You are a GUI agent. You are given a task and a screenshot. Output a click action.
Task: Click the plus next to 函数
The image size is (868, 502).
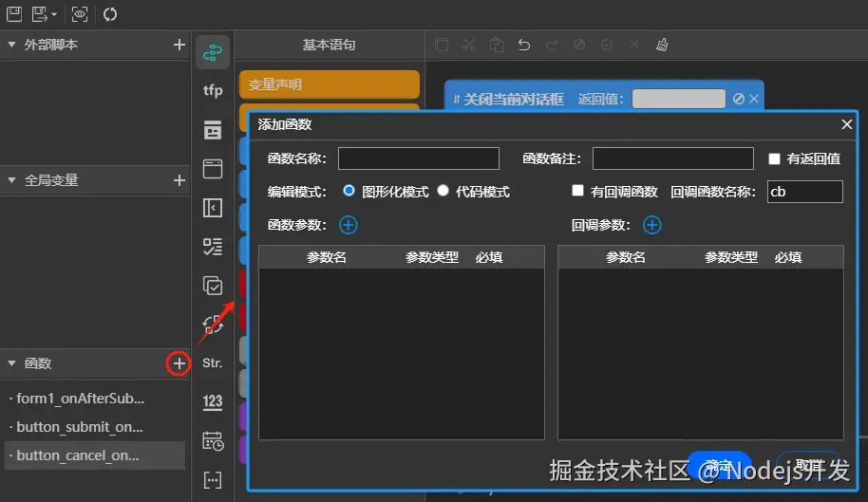(x=179, y=363)
